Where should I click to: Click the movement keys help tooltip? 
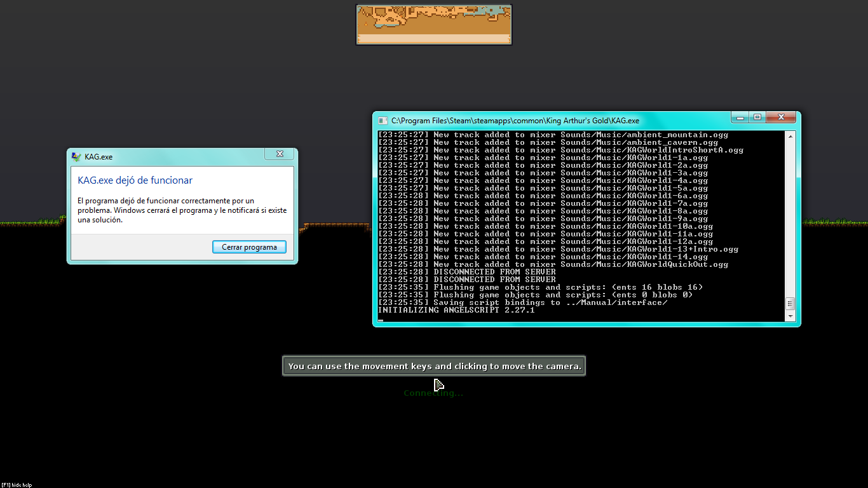coord(434,366)
